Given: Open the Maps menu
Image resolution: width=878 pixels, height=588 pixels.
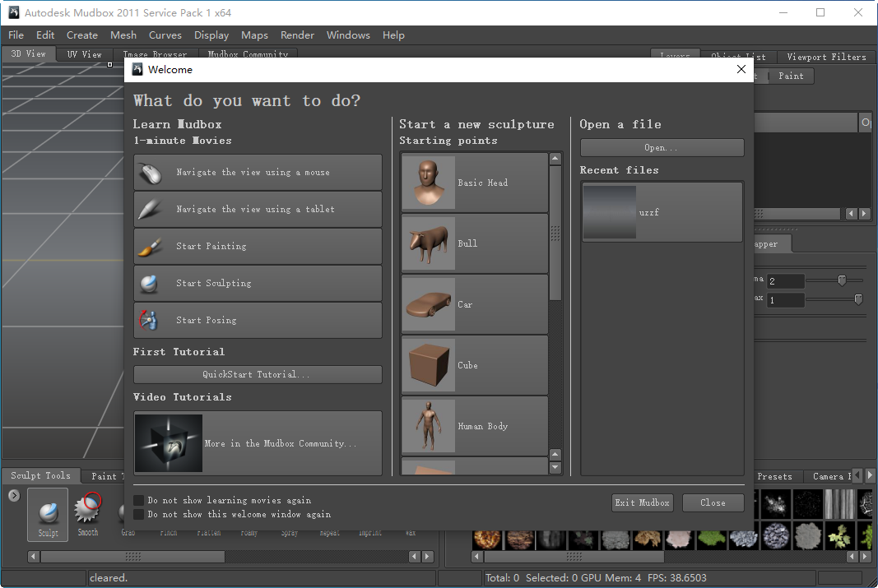Looking at the screenshot, I should coord(255,35).
